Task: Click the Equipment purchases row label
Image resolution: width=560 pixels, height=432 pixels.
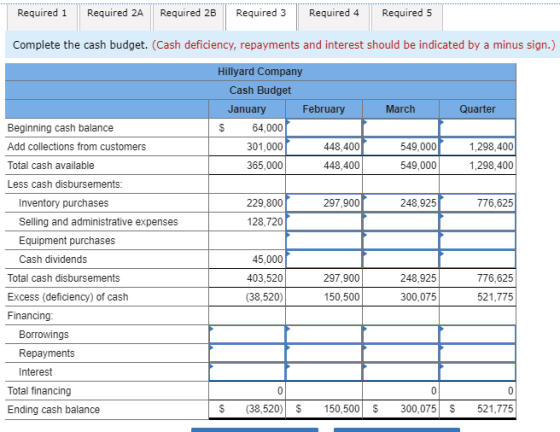Action: (x=67, y=241)
